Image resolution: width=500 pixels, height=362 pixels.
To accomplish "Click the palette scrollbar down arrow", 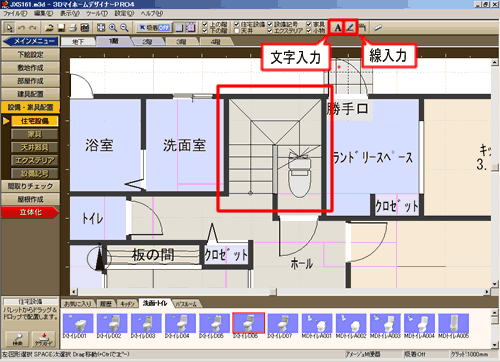I will click(495, 345).
